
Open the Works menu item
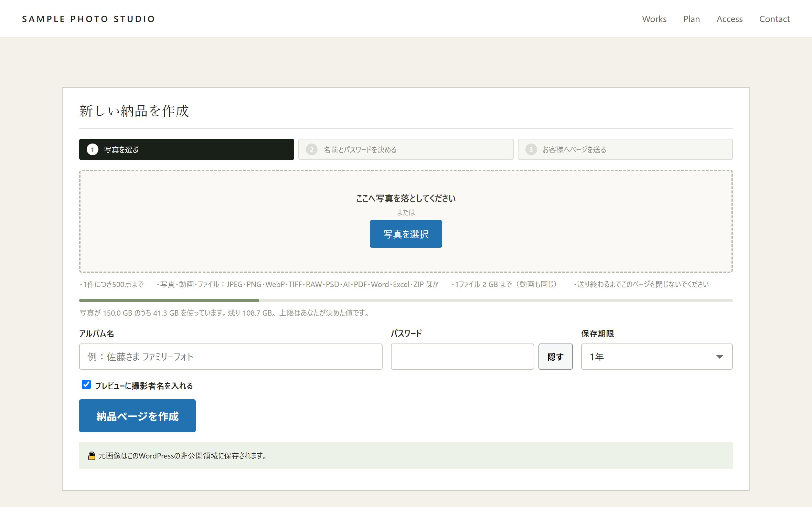[x=654, y=19]
